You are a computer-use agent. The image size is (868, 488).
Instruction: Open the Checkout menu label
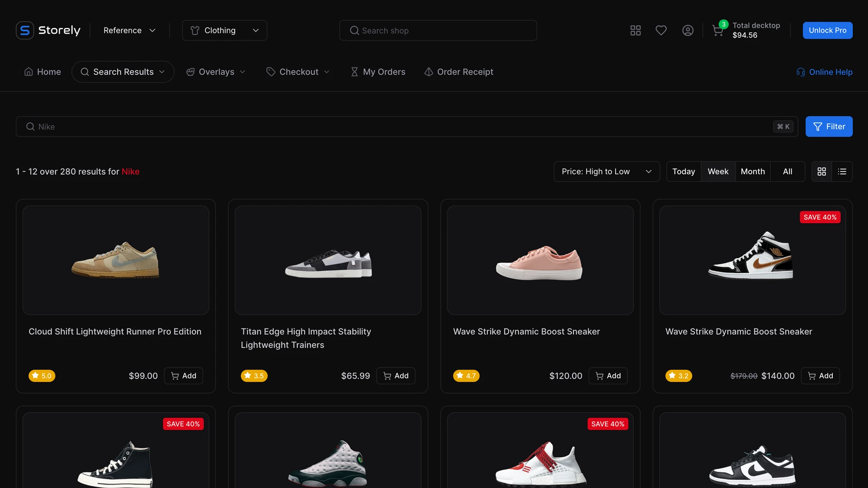click(x=299, y=72)
